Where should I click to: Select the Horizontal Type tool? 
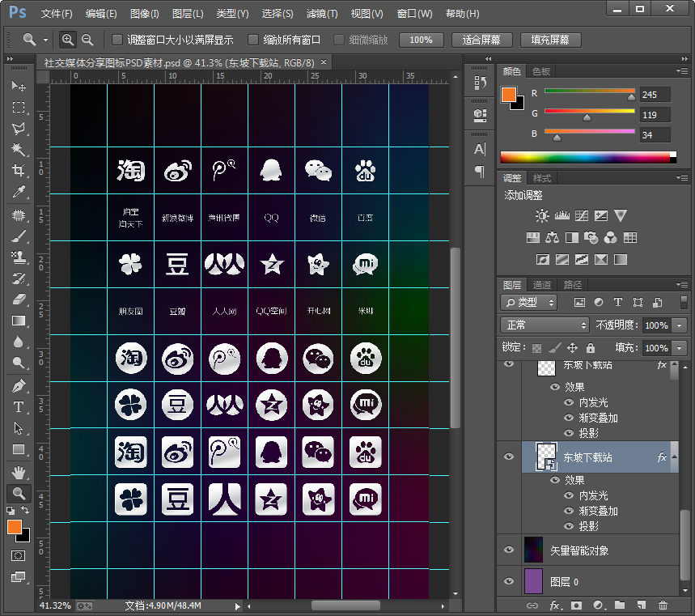pyautogui.click(x=19, y=406)
